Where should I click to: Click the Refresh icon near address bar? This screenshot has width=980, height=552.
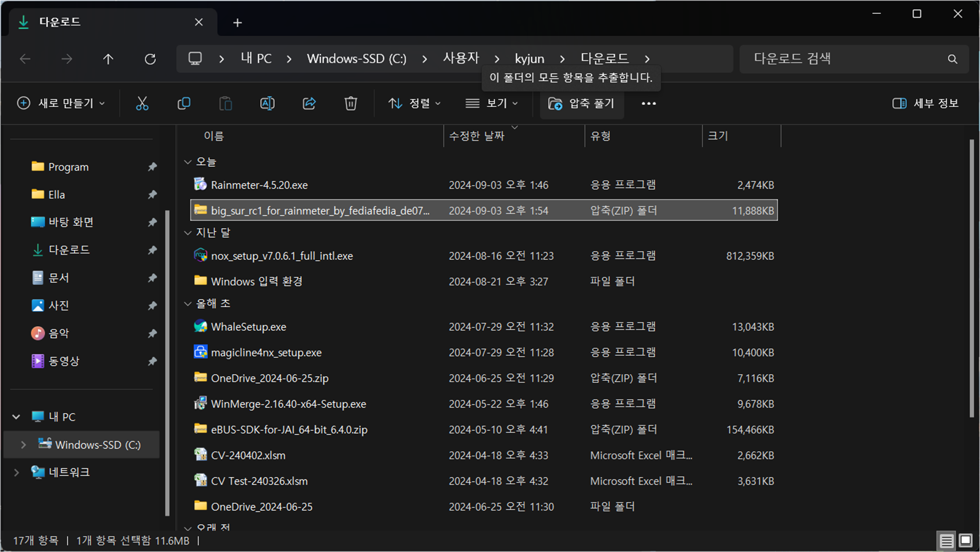[150, 59]
